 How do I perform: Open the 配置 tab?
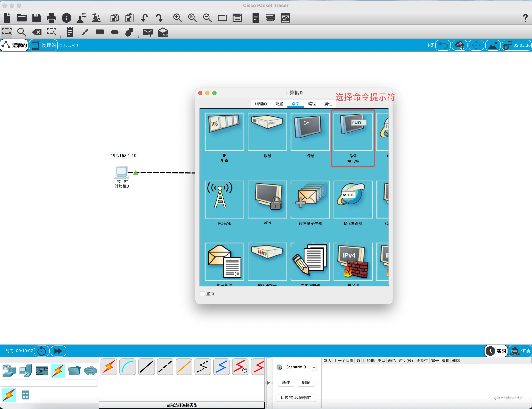(279, 104)
